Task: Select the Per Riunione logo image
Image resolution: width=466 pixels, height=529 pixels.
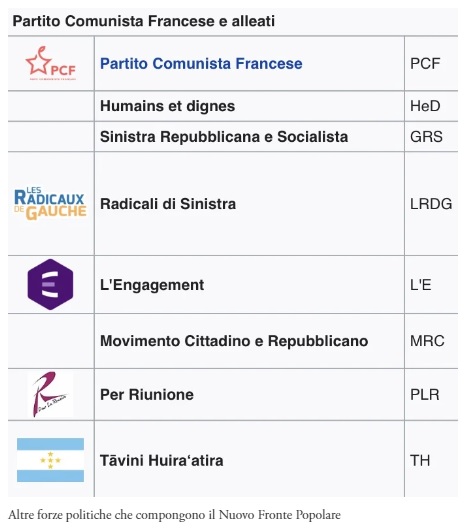Action: pos(50,394)
